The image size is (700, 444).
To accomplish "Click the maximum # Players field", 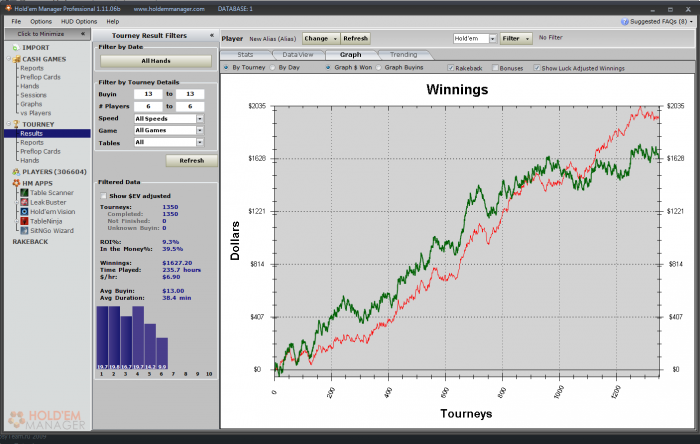I will [x=190, y=106].
